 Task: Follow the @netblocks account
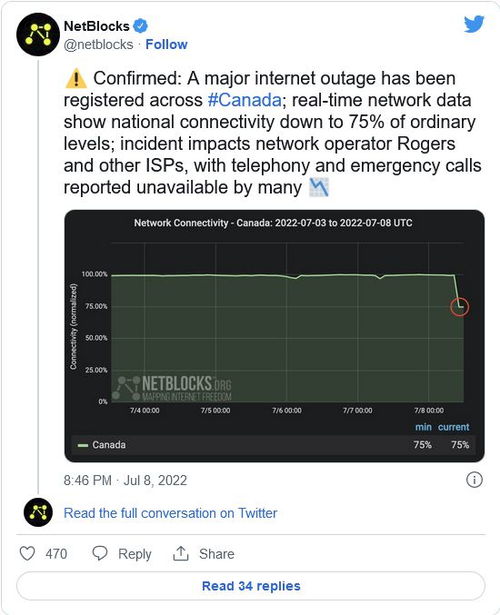pos(166,44)
